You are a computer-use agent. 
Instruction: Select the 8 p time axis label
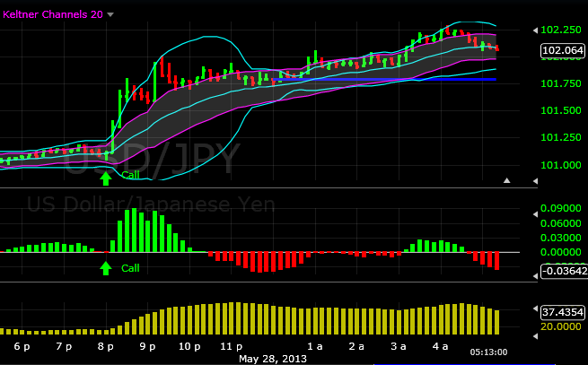(x=106, y=346)
